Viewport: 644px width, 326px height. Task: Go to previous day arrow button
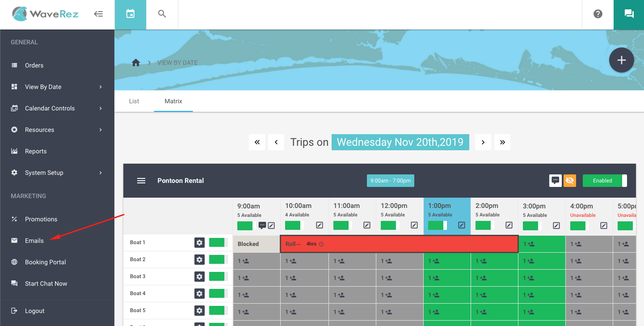coord(276,142)
